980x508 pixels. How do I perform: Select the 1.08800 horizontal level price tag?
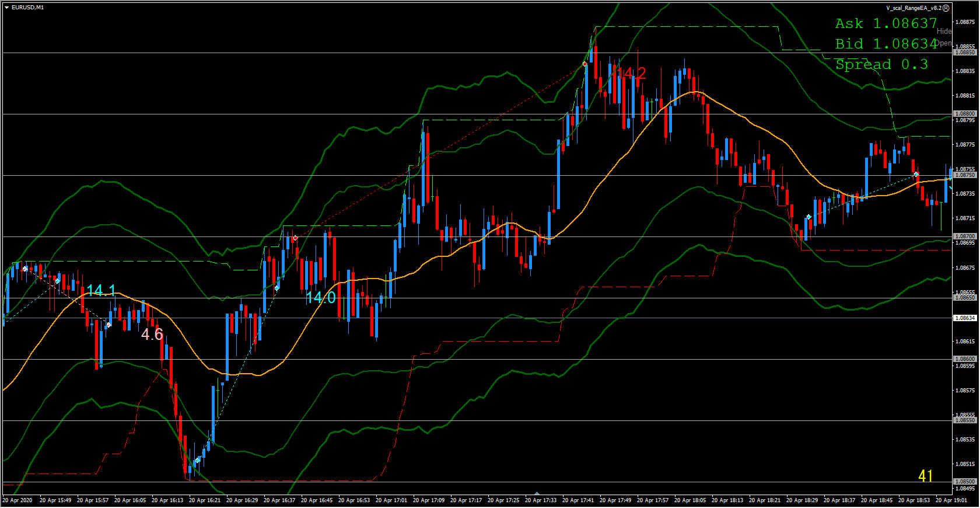965,114
